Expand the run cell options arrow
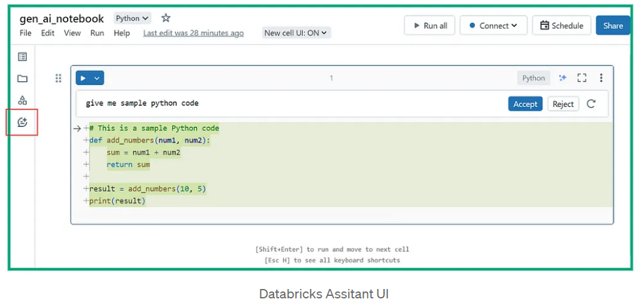The width and height of the screenshot is (644, 304). (97, 78)
